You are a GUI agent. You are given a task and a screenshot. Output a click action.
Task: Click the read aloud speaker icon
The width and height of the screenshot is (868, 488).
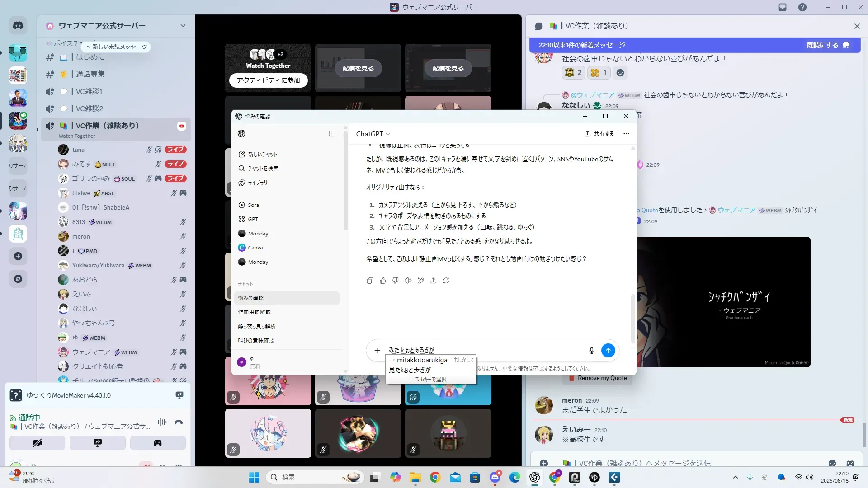tap(408, 281)
